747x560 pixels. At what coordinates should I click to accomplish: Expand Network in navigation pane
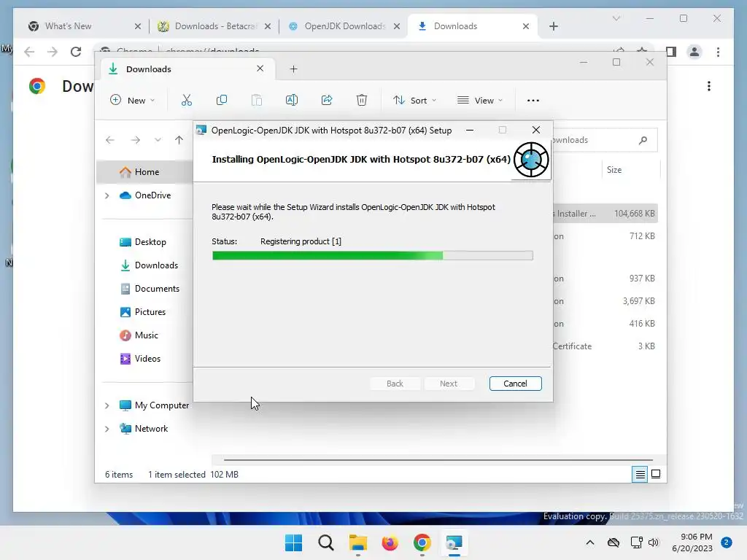(x=107, y=429)
